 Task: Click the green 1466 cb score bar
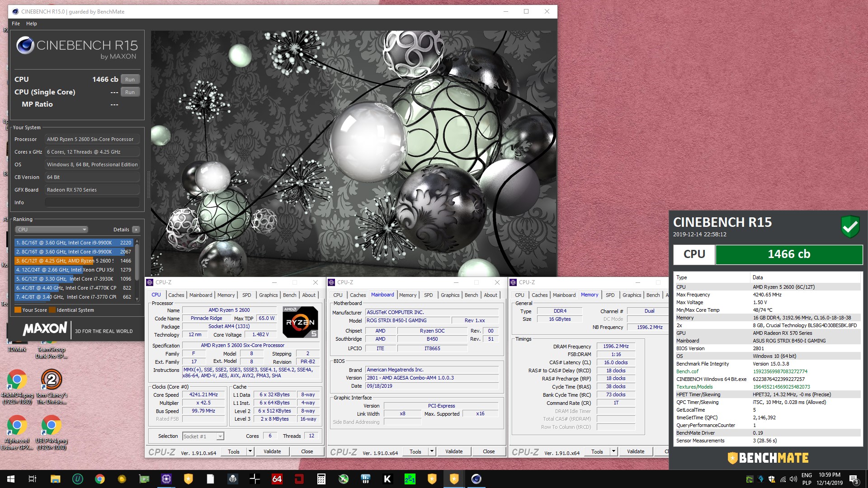pos(789,254)
